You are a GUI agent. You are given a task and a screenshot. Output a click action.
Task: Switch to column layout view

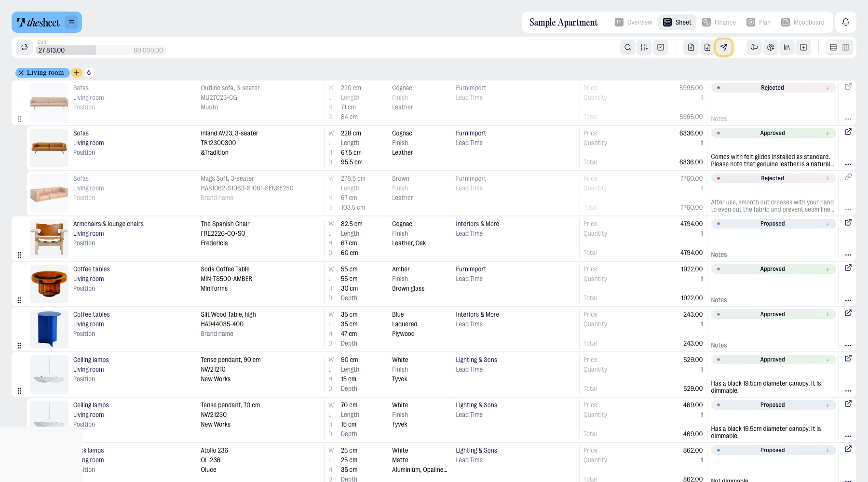pos(846,47)
